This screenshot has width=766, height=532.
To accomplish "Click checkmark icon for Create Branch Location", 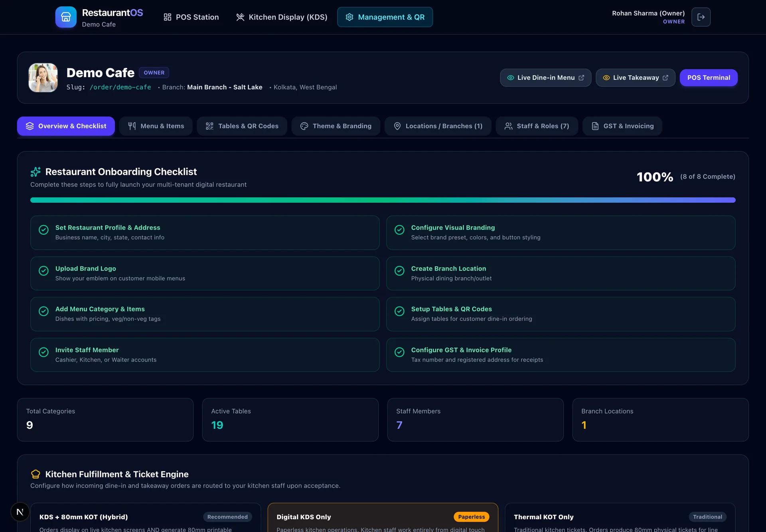I will (x=399, y=271).
